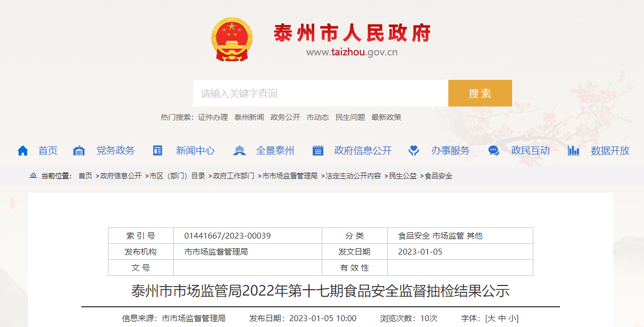Open the 新闻中心 menu item
Screen dimensions: 644x327
195,151
